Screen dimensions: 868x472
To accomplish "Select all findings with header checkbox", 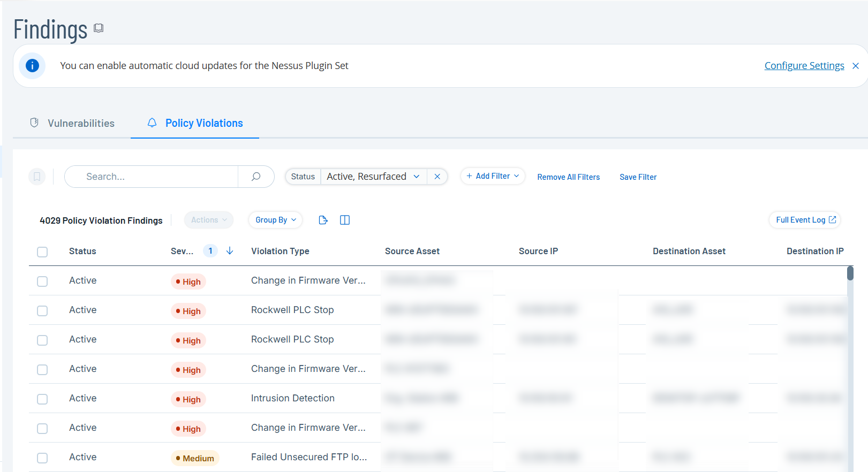I will tap(42, 252).
